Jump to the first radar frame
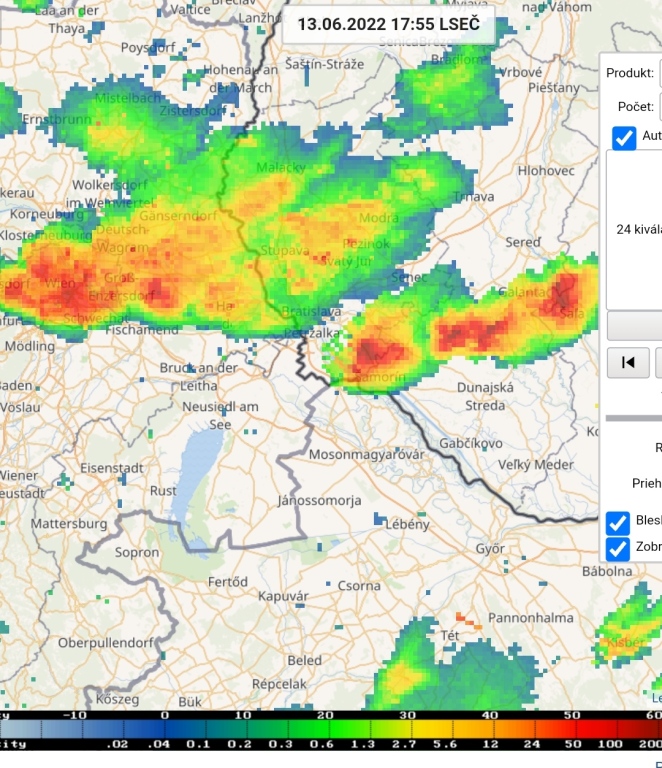 [x=628, y=362]
